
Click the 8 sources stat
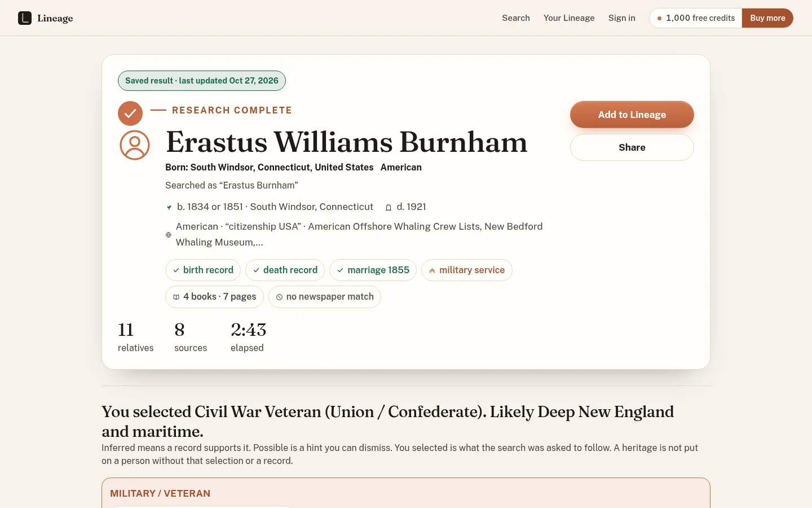tap(191, 337)
